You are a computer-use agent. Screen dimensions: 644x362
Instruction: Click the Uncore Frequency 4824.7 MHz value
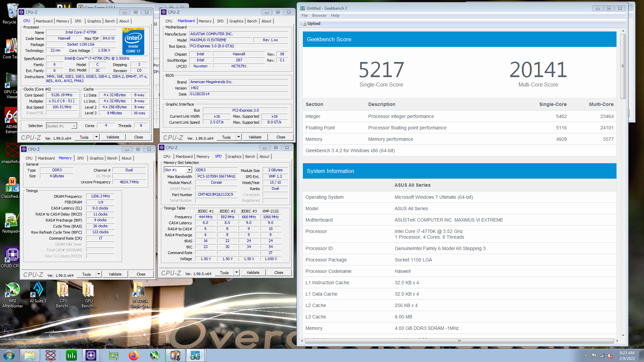click(129, 182)
